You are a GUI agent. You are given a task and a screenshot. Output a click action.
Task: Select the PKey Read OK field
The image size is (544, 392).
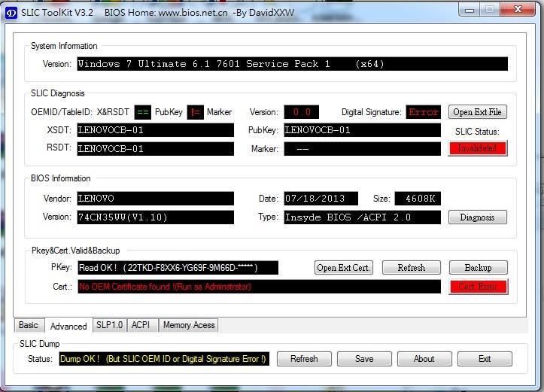178,267
